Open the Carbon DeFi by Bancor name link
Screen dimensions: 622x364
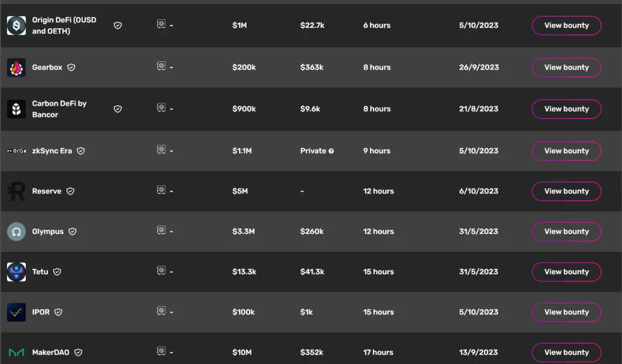point(60,109)
